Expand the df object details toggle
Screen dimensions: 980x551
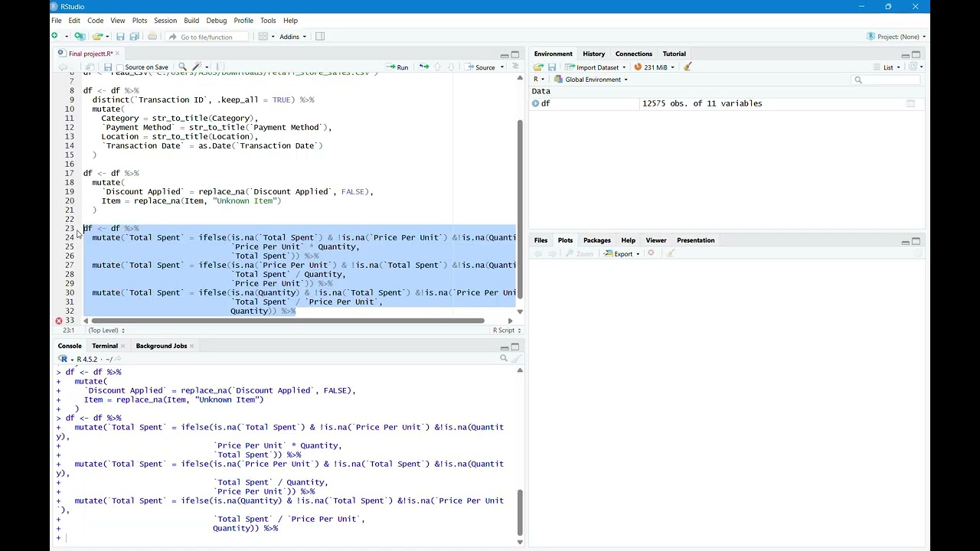535,103
